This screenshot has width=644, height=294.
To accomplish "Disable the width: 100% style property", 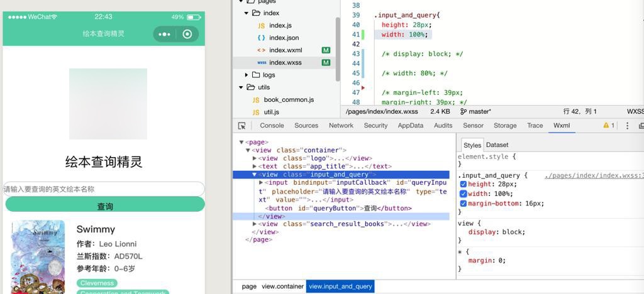I will [464, 194].
